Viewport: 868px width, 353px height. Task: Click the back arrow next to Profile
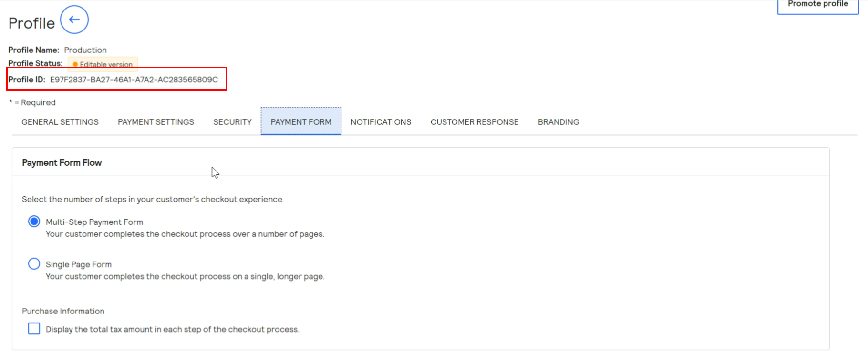[74, 20]
